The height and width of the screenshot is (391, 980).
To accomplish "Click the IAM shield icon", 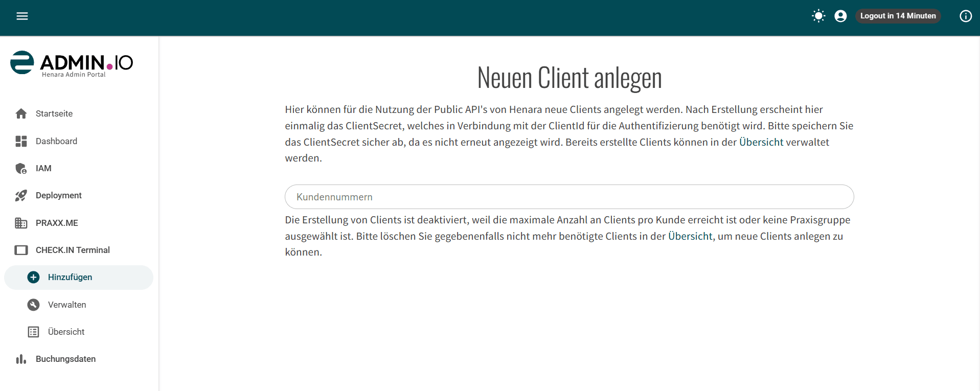I will coord(21,168).
